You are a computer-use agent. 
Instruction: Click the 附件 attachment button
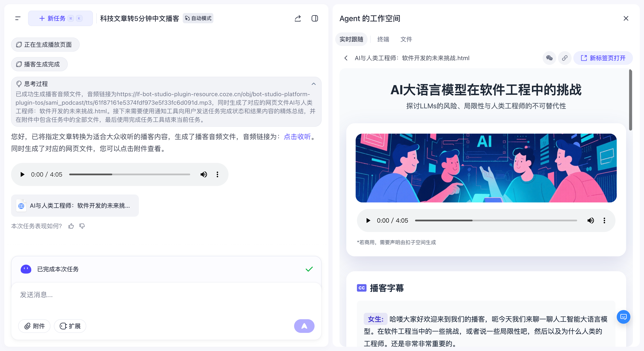point(34,326)
